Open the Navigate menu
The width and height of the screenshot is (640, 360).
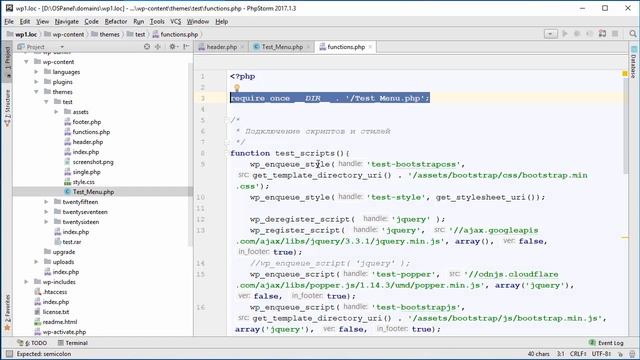[x=67, y=22]
